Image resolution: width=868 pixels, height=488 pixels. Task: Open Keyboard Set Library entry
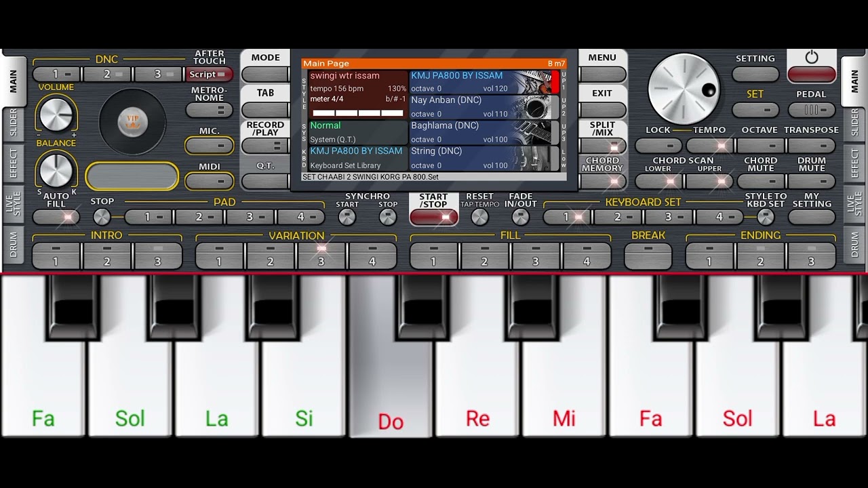coord(358,158)
